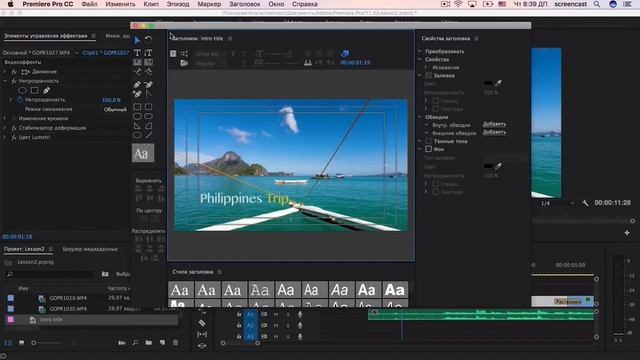Toggle lock on audio track A2

(x=239, y=325)
